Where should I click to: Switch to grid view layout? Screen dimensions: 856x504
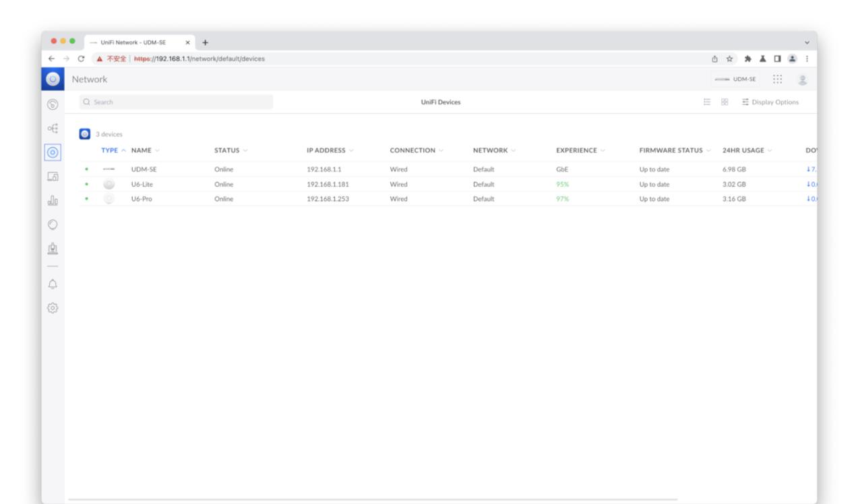(x=720, y=102)
